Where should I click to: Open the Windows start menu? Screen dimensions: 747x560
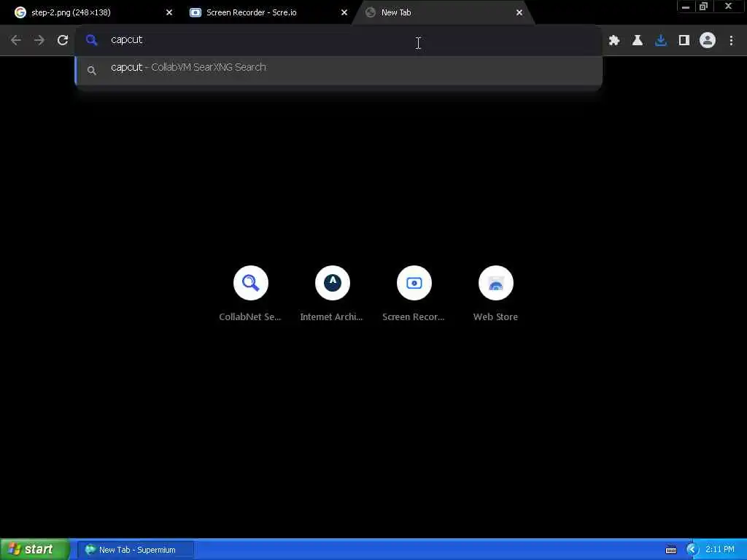tap(35, 550)
